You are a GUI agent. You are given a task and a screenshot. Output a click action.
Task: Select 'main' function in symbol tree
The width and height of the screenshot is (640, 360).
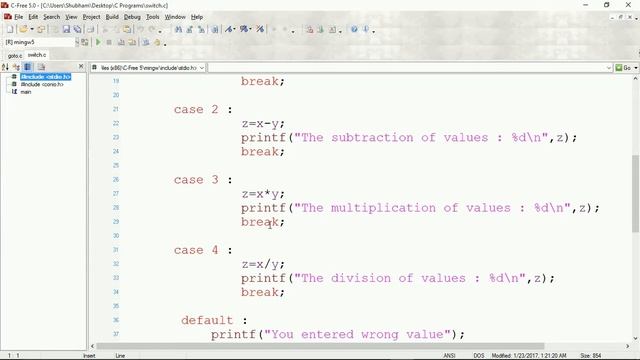pos(26,92)
